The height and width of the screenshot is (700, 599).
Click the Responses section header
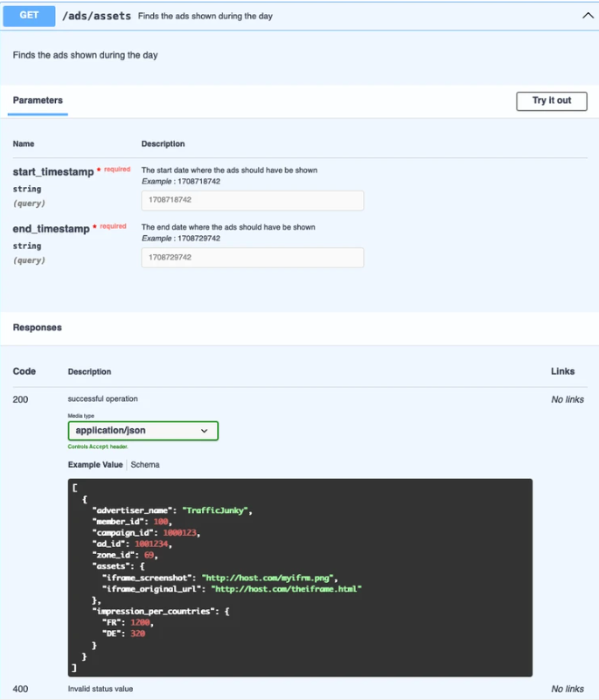[x=37, y=328]
